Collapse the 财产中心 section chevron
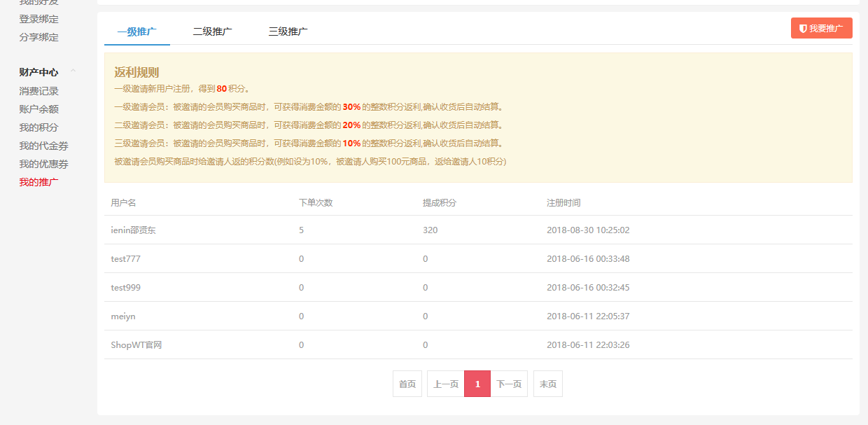 73,71
